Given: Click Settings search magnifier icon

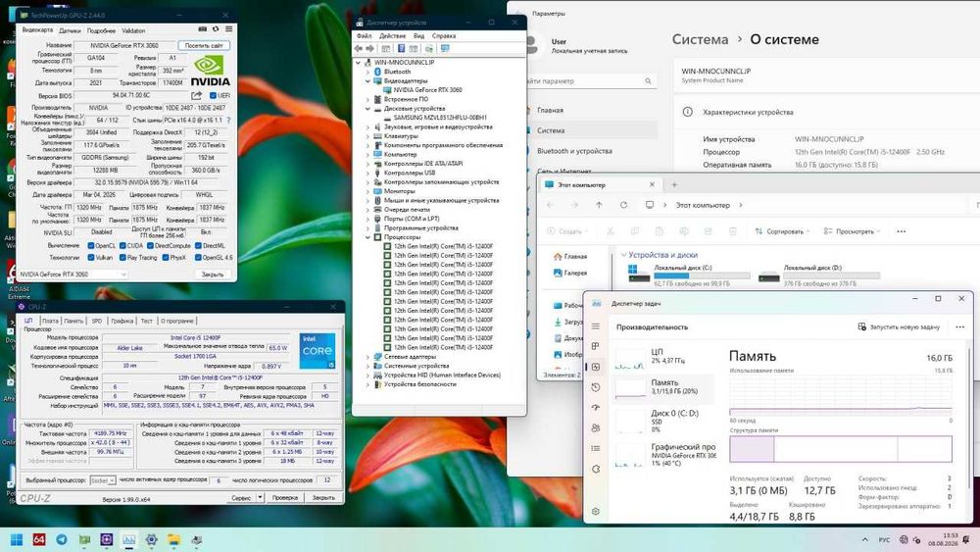Looking at the screenshot, I should (x=648, y=81).
